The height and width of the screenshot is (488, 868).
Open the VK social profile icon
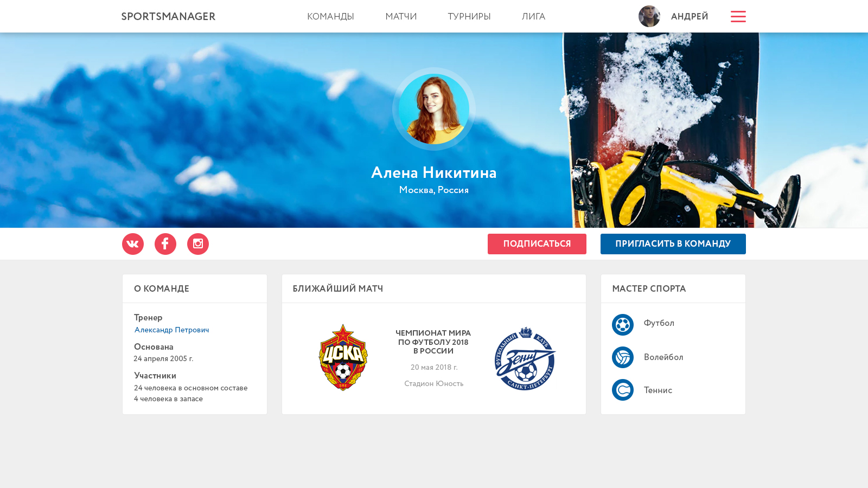click(x=133, y=244)
